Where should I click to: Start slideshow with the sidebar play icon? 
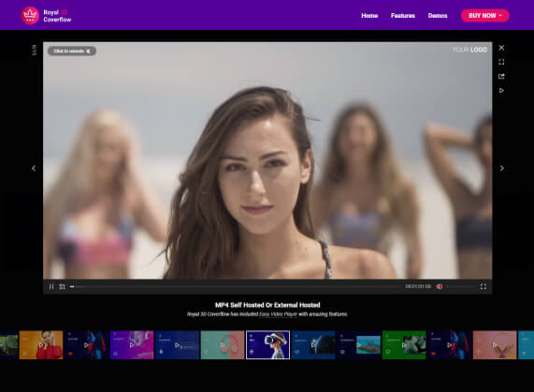point(501,91)
